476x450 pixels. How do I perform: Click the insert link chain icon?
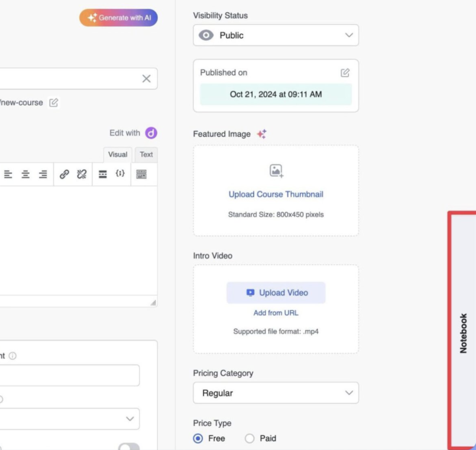click(x=65, y=174)
